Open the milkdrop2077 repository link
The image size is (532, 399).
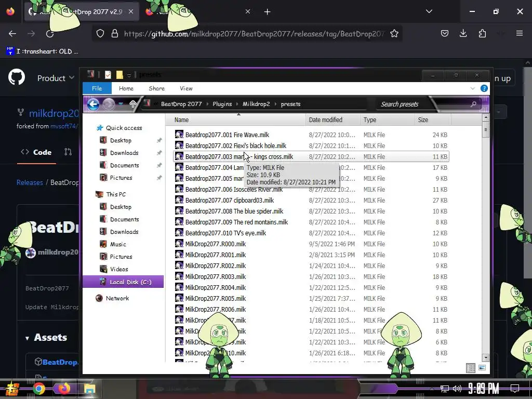pyautogui.click(x=54, y=113)
